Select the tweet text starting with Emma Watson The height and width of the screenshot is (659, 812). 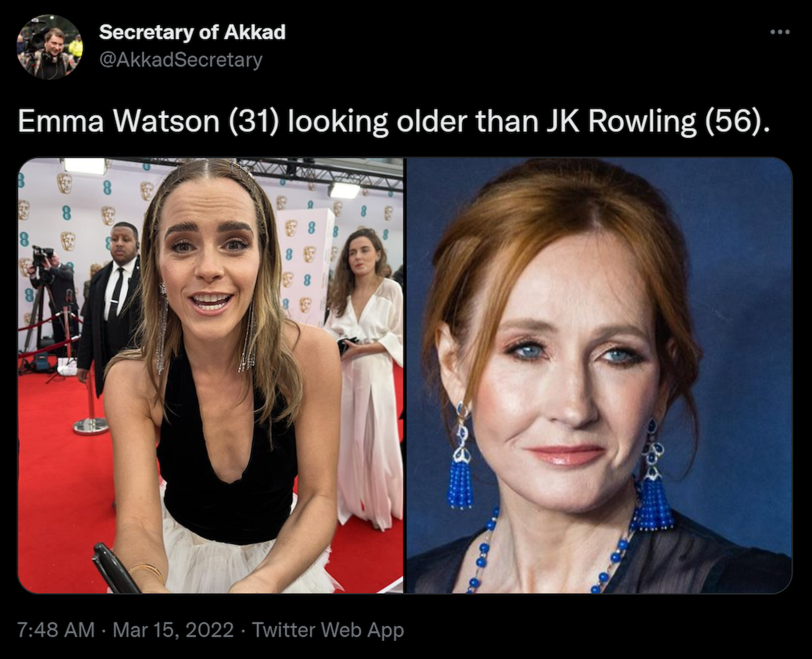point(394,121)
